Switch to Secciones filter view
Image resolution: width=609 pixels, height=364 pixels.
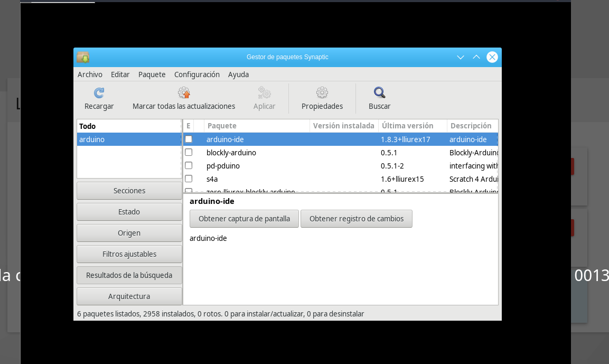(x=129, y=191)
